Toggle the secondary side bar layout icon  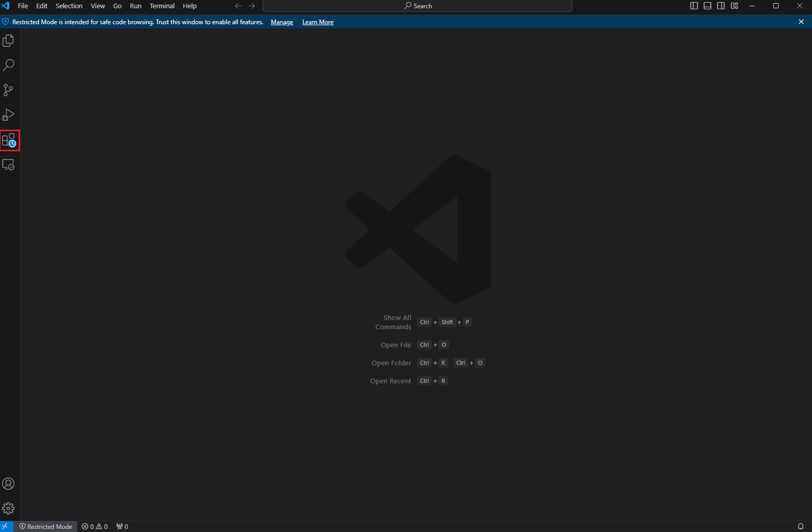tap(721, 6)
